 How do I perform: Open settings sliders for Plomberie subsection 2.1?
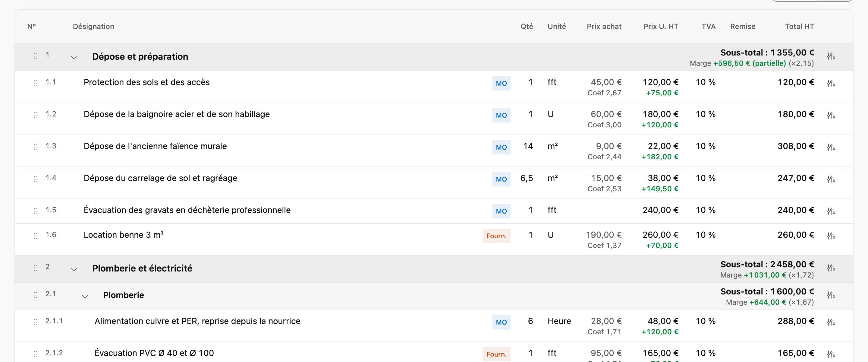[x=831, y=295]
